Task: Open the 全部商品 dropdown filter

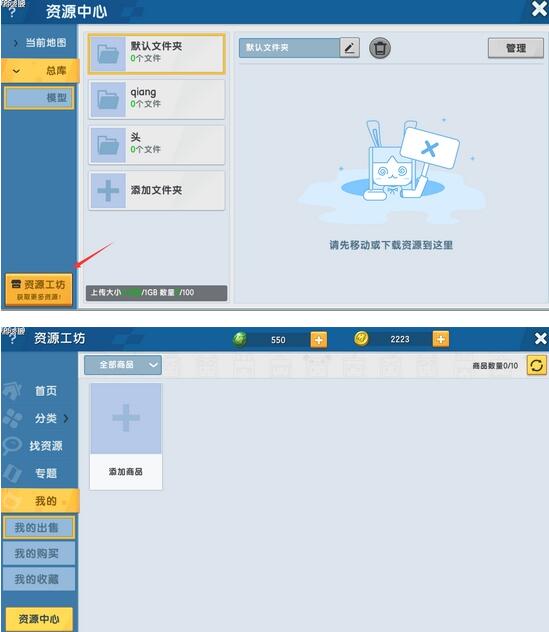Action: (x=123, y=365)
